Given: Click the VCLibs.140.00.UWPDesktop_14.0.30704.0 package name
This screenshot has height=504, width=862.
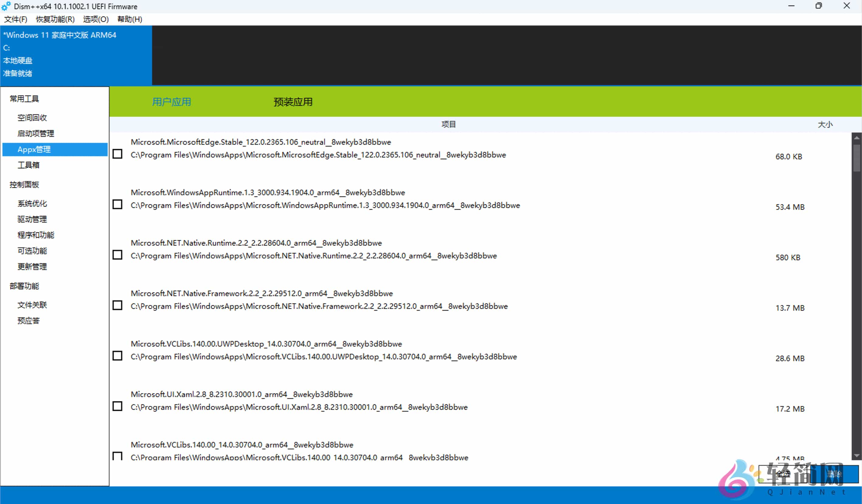Looking at the screenshot, I should pyautogui.click(x=266, y=344).
